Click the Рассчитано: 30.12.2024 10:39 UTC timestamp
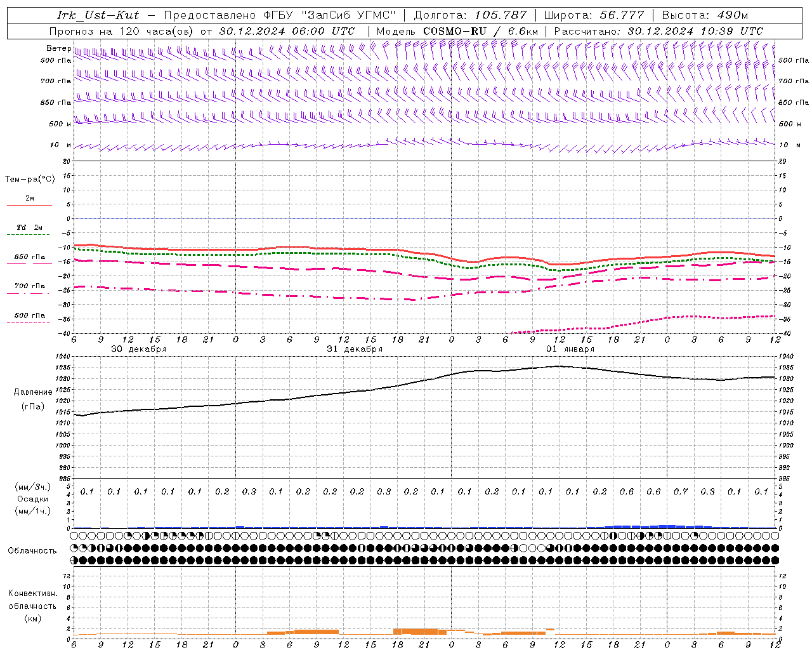 658,31
